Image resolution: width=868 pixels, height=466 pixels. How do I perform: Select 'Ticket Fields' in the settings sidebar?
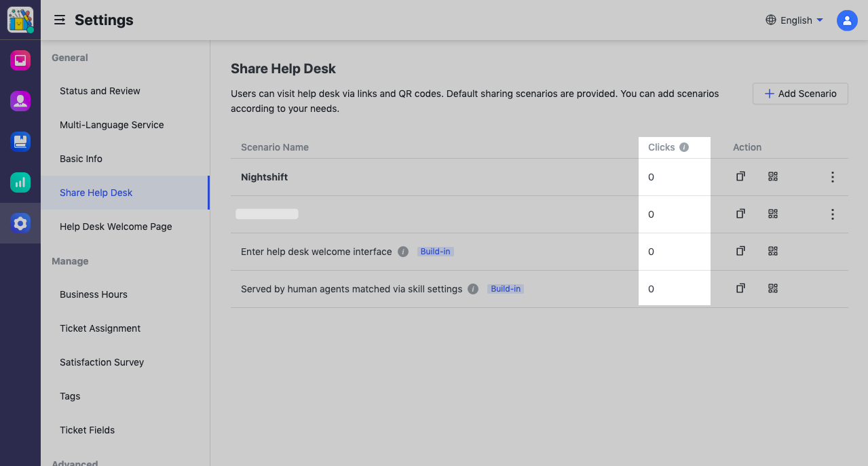tap(87, 429)
